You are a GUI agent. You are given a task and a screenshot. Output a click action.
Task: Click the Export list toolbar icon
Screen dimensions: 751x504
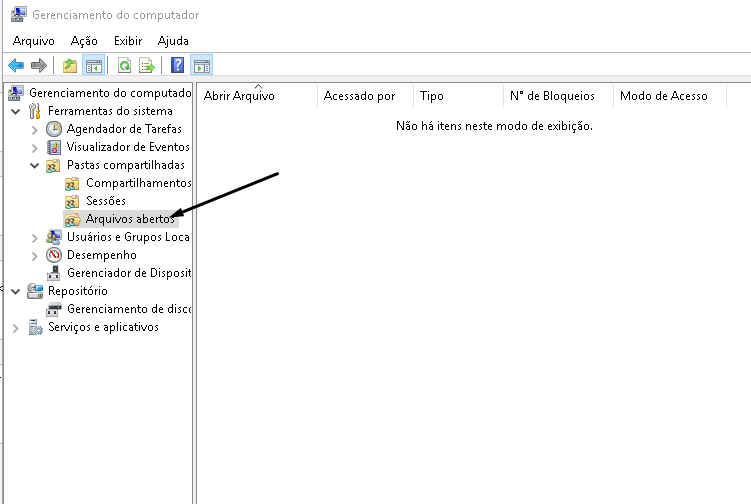tap(147, 66)
